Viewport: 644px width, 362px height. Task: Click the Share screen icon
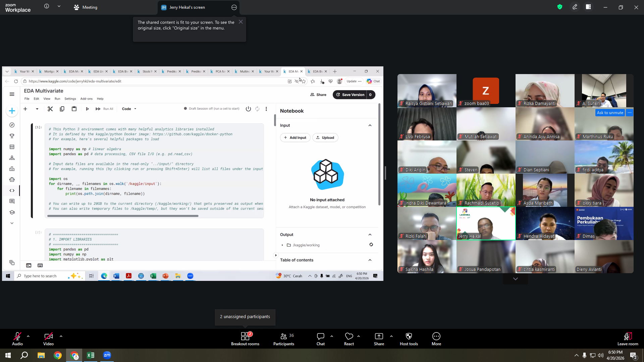(379, 339)
